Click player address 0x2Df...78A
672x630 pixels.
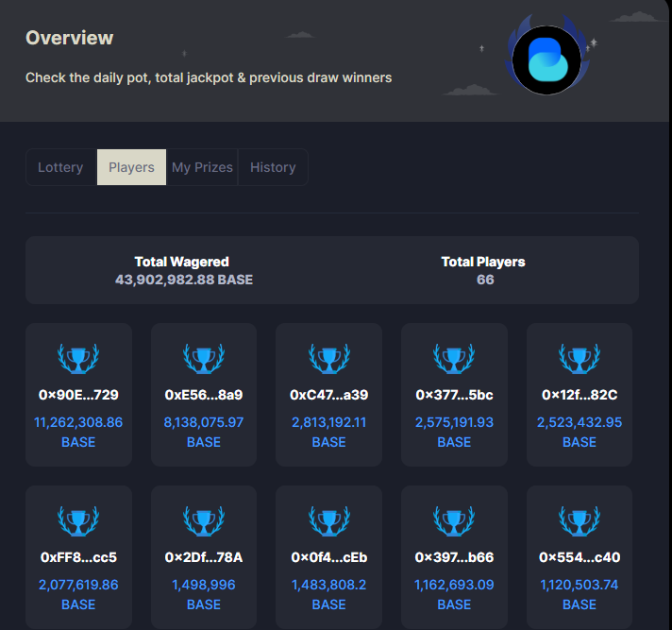pyautogui.click(x=204, y=557)
